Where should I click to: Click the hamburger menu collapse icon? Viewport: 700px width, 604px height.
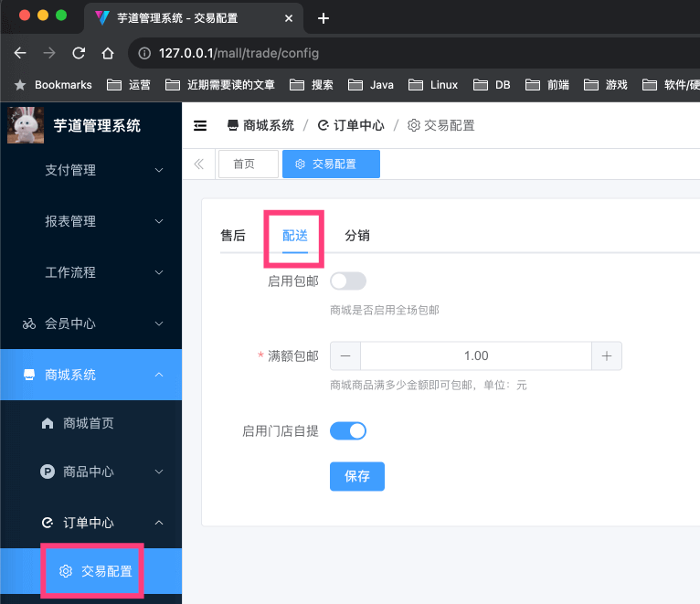200,126
